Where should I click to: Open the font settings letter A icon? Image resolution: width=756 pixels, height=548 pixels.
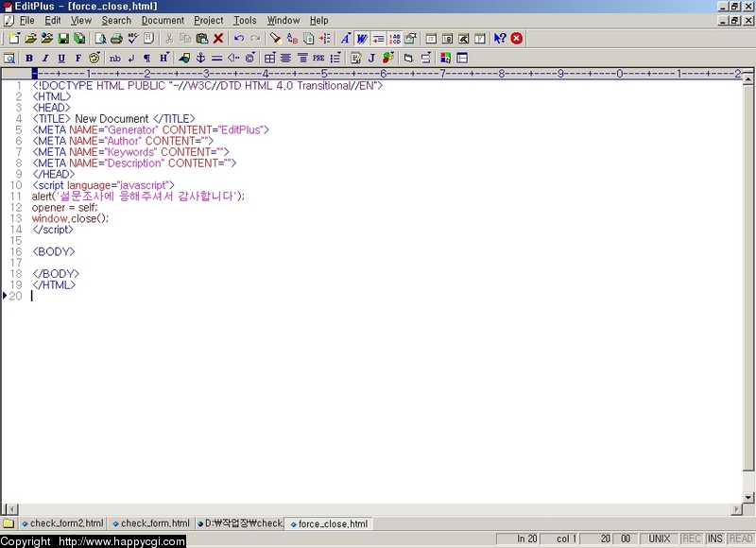click(346, 39)
